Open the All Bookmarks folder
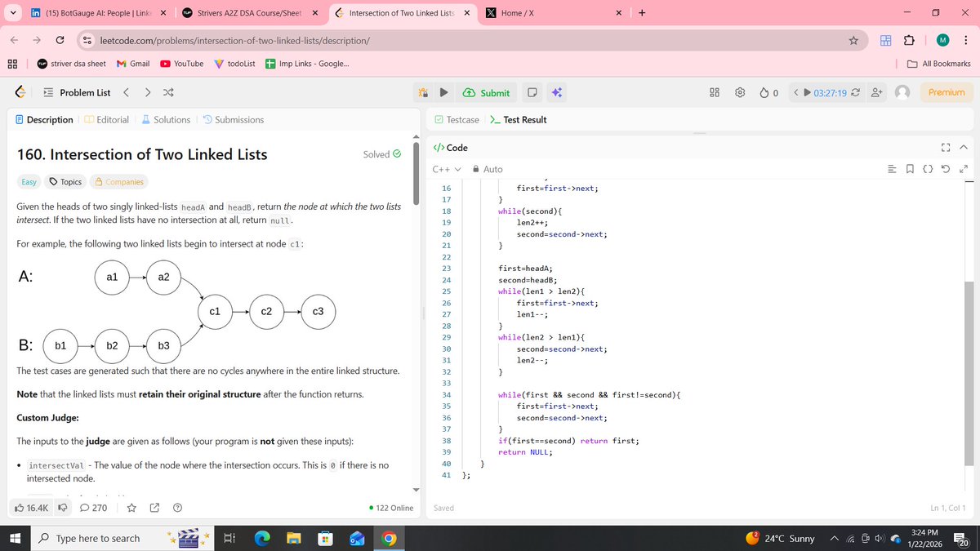The image size is (980, 551). (939, 64)
